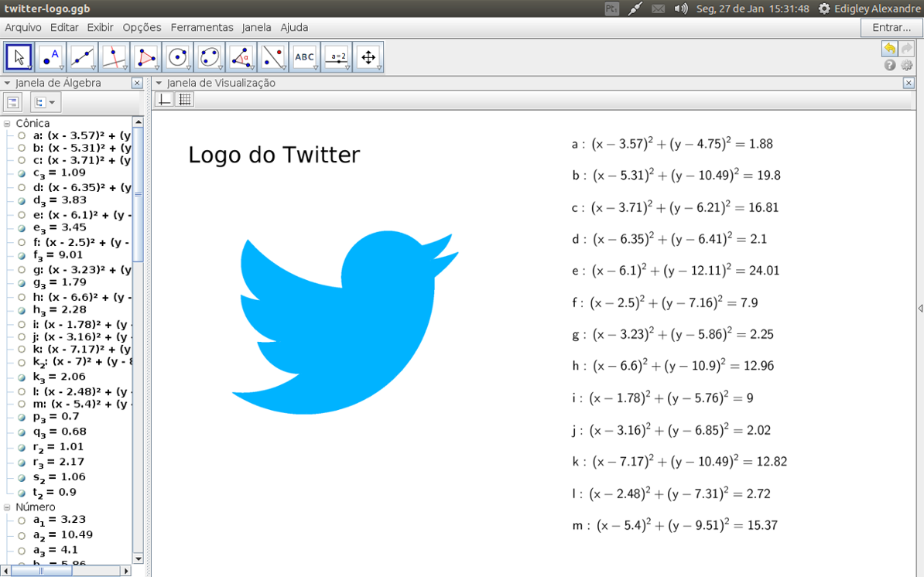This screenshot has height=577, width=924.
Task: Select the ABC Insert Text tool
Action: tap(305, 57)
